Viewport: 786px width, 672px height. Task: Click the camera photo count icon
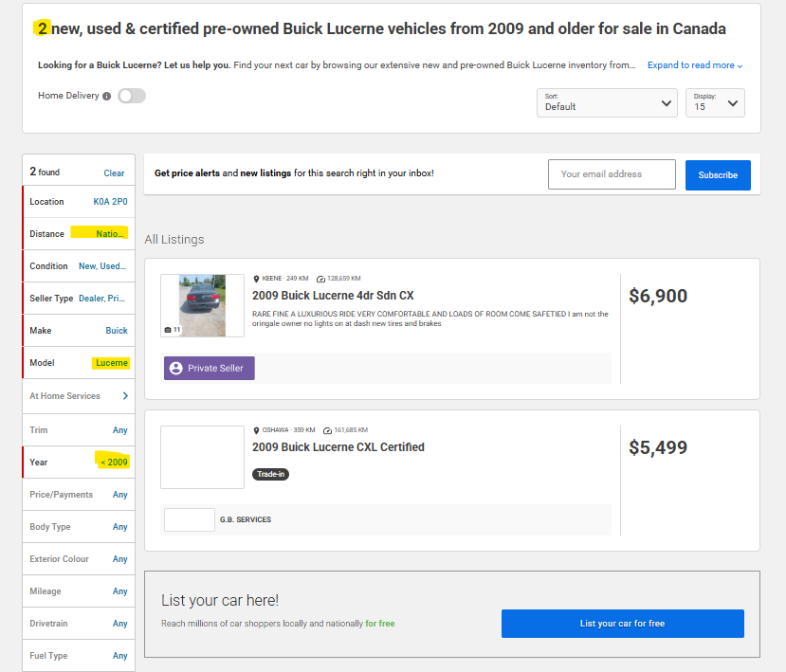[x=168, y=330]
